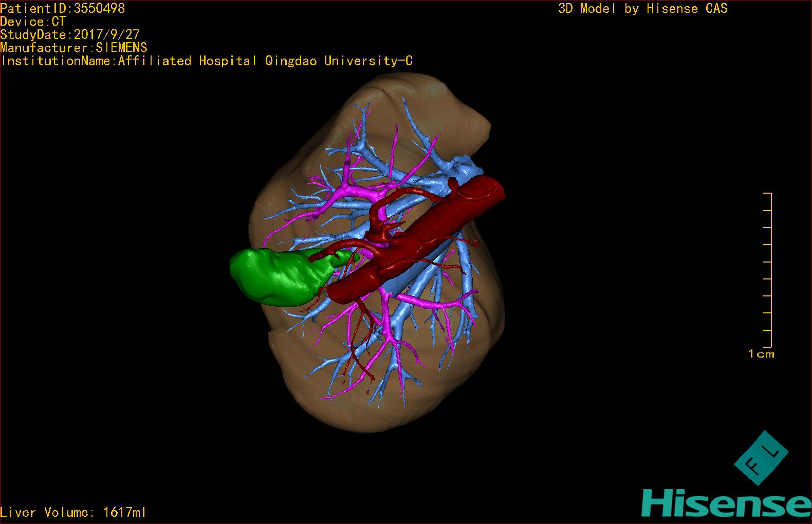Viewport: 812px width, 524px height.
Task: Click the StudyDate:2017/9/27 text
Action: coord(70,34)
